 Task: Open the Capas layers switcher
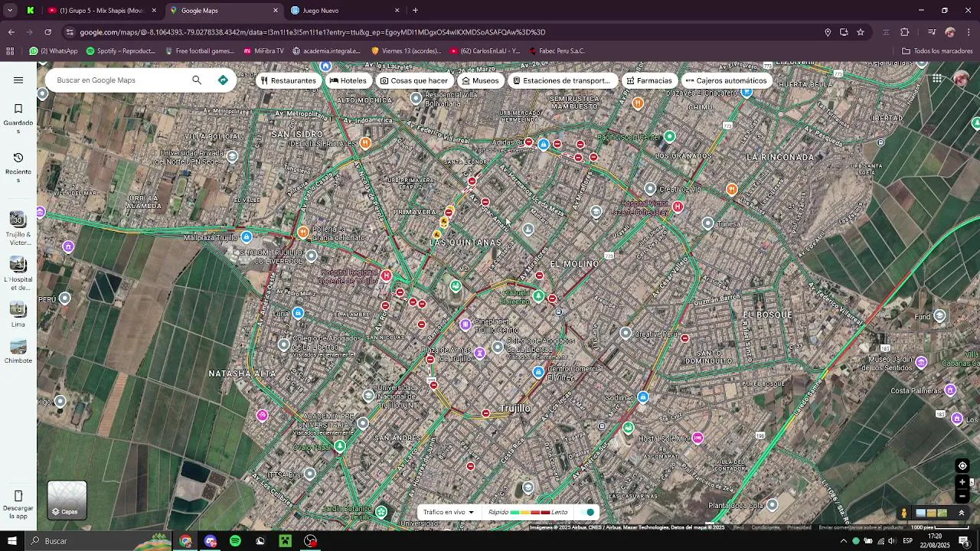[x=67, y=500]
